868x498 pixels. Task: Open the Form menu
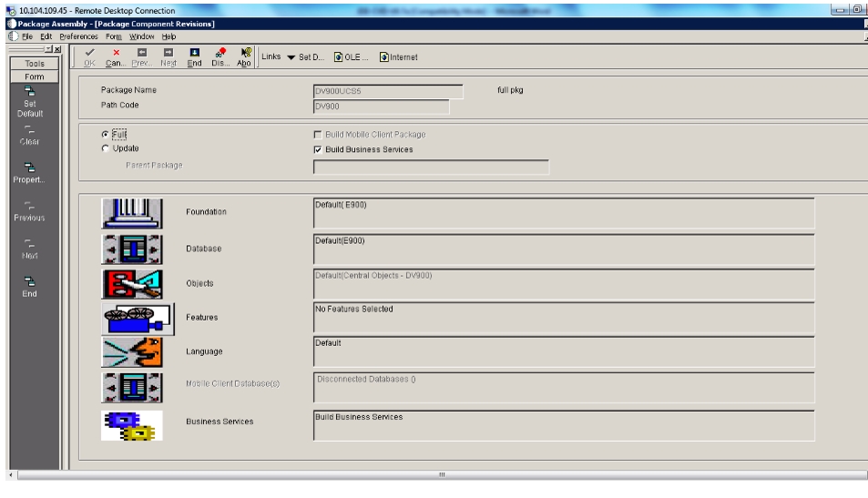(x=114, y=36)
